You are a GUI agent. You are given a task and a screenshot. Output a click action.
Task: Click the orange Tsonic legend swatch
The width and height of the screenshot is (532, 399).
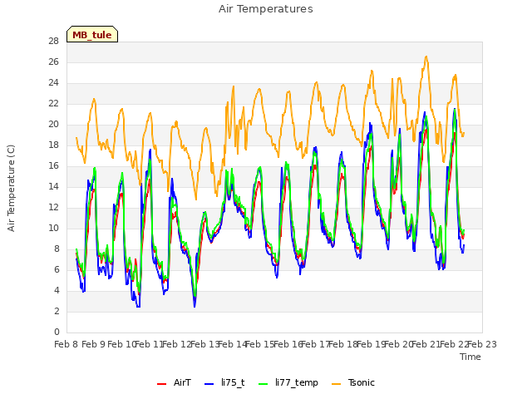tap(336, 383)
